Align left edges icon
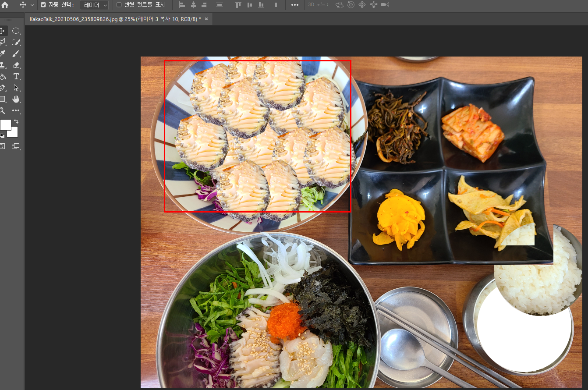 coord(182,5)
